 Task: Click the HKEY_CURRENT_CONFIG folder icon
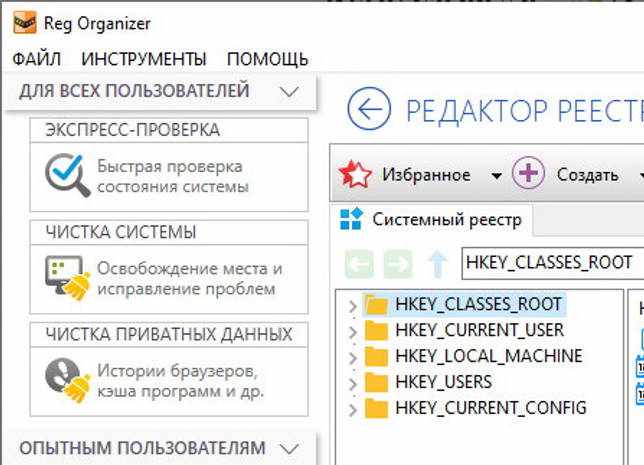click(x=376, y=408)
